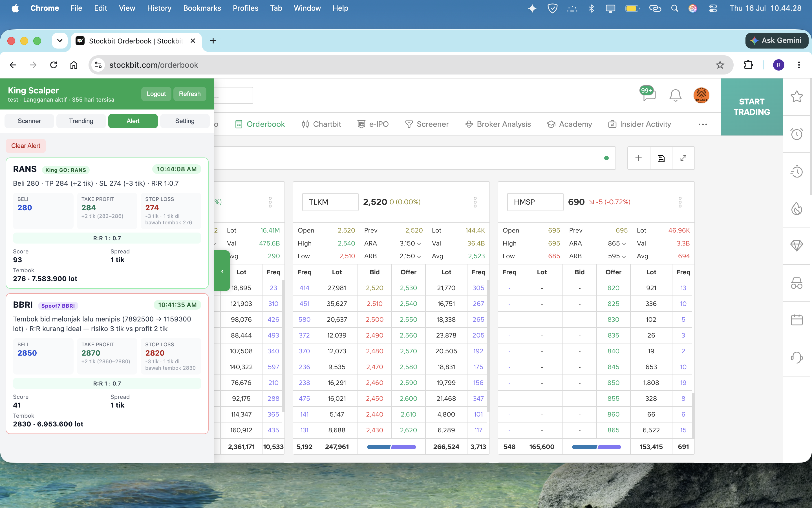This screenshot has width=812, height=508.
Task: Click the Refresh button in King Scalper
Action: [189, 94]
